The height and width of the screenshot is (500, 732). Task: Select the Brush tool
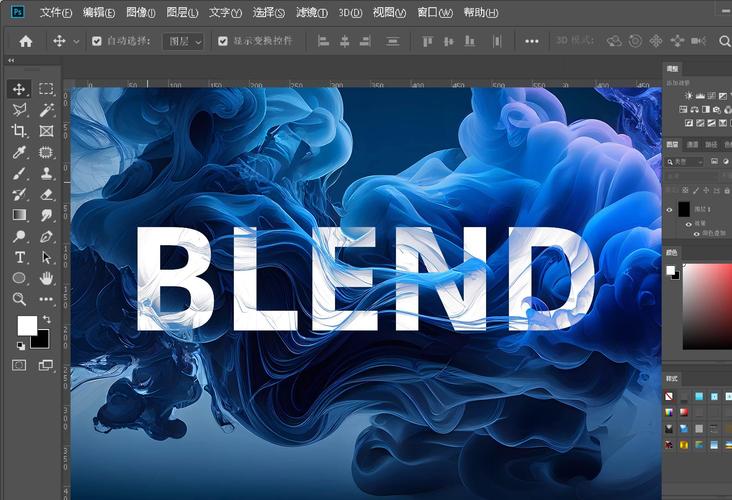(x=19, y=174)
